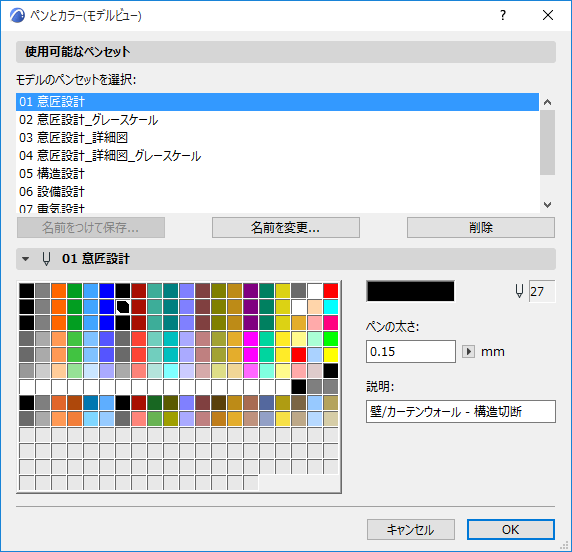Select pen set 06 設備設計

[277, 192]
